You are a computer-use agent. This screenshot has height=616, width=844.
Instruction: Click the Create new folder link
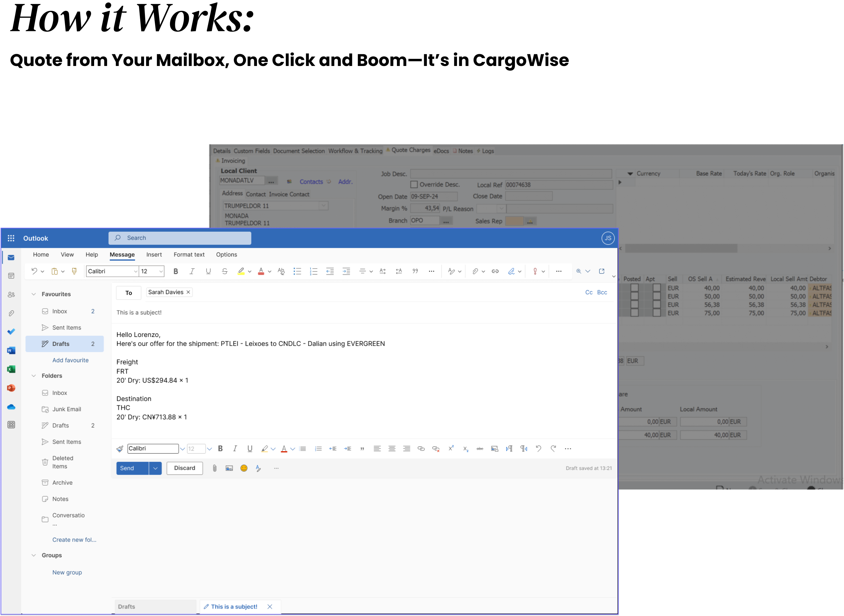[x=74, y=540]
